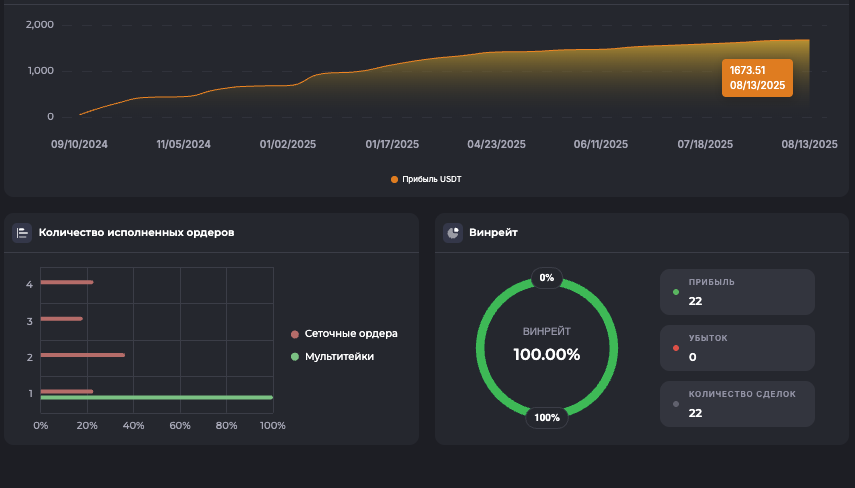Screen dimensions: 855x488
Task: Click the 01/02/2025 date on chart axis
Action: pos(288,144)
